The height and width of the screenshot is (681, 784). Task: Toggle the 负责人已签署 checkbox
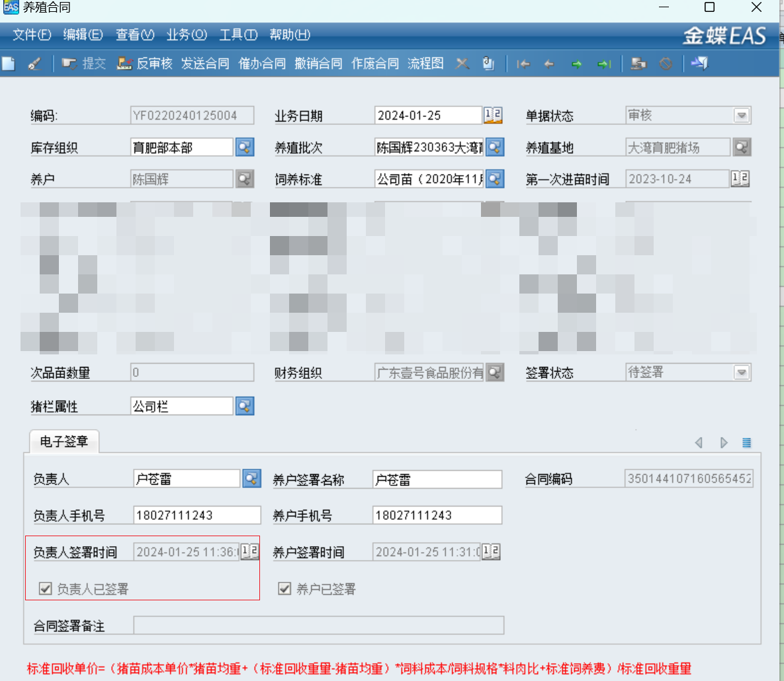[46, 588]
